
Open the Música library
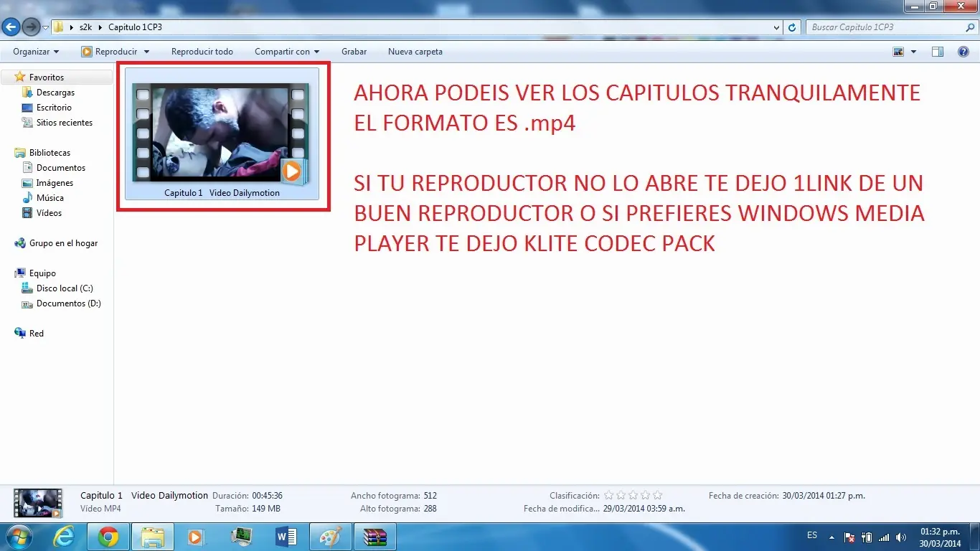click(50, 198)
